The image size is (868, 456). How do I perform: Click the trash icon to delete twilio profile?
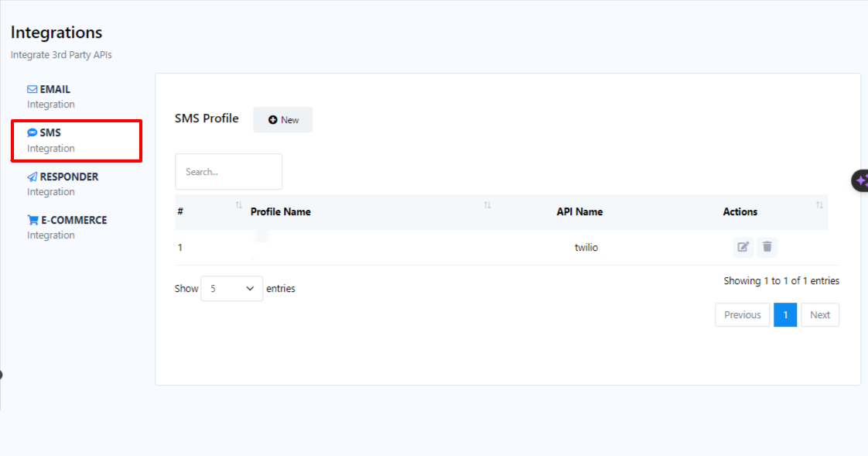pos(767,247)
